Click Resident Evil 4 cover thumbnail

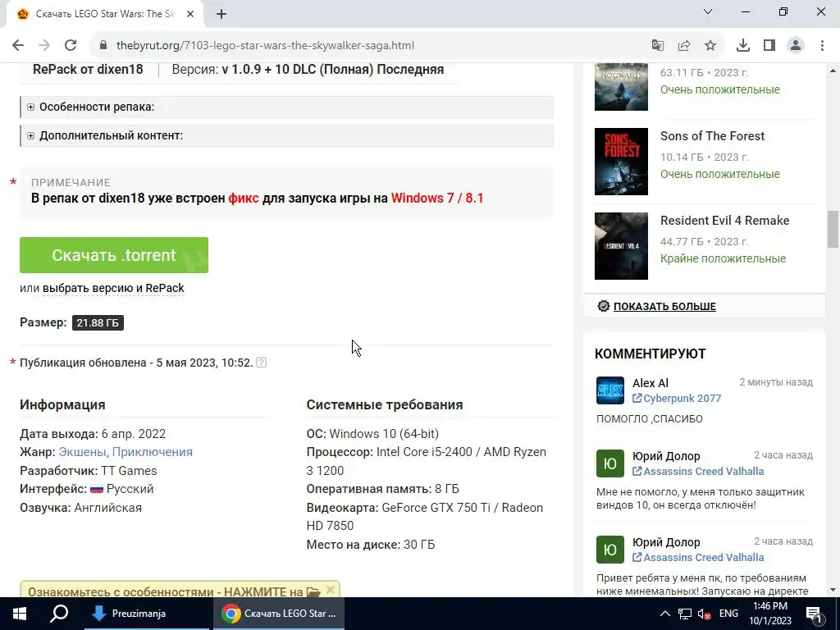[x=622, y=246]
